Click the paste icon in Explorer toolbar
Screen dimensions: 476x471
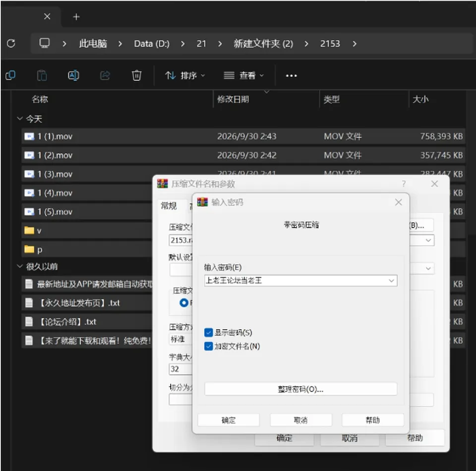pyautogui.click(x=42, y=75)
